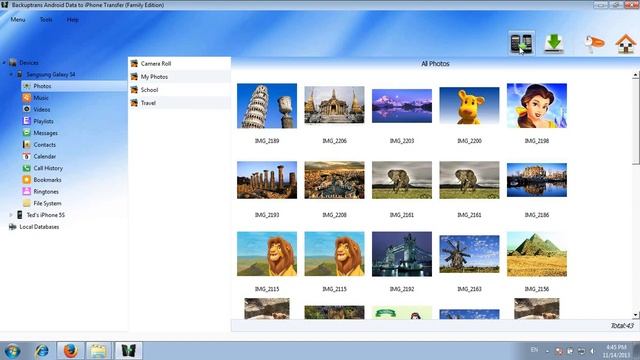Expand the Ted's iPhone 5S node
The image size is (640, 360).
(11, 215)
